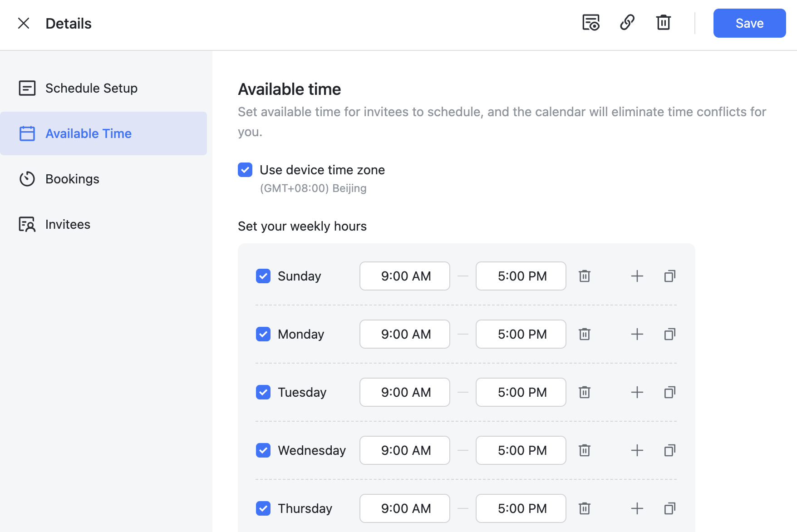Copy Tuesday's hours to other days
The height and width of the screenshot is (532, 797).
point(669,392)
